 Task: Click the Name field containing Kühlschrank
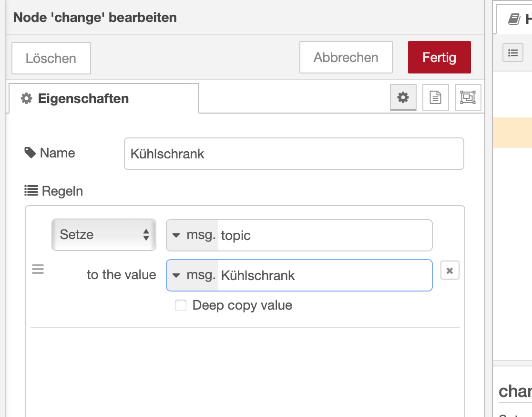[x=294, y=154]
